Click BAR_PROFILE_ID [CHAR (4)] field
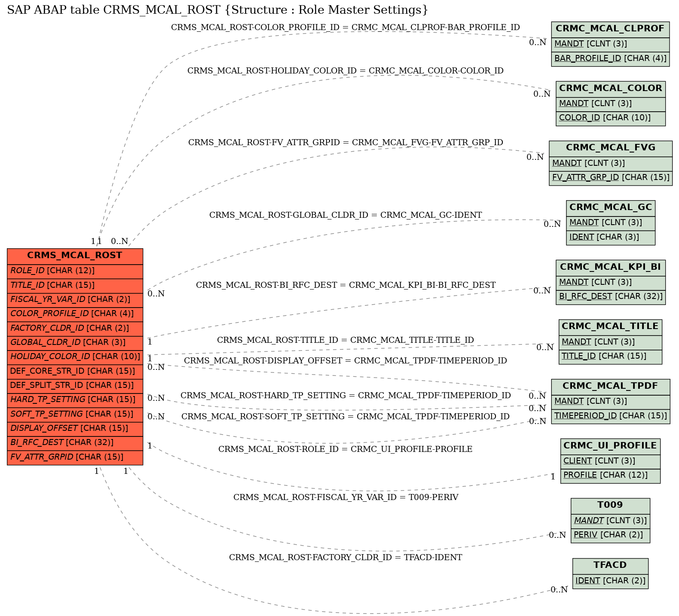Image resolution: width=679 pixels, height=616 pixels. click(610, 59)
